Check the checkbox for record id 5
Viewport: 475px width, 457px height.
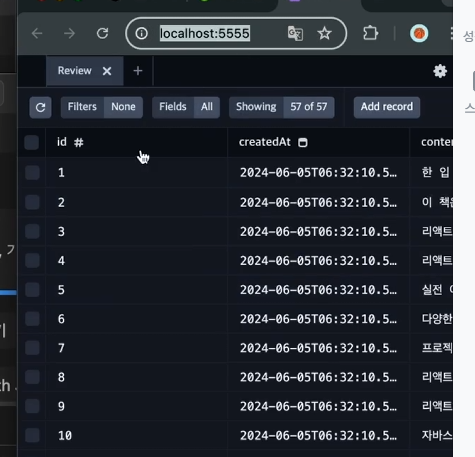tap(32, 290)
